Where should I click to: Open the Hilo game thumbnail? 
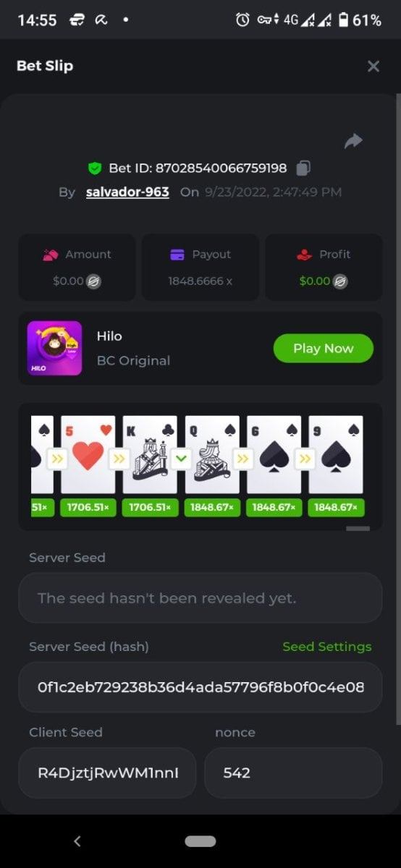pyautogui.click(x=54, y=348)
